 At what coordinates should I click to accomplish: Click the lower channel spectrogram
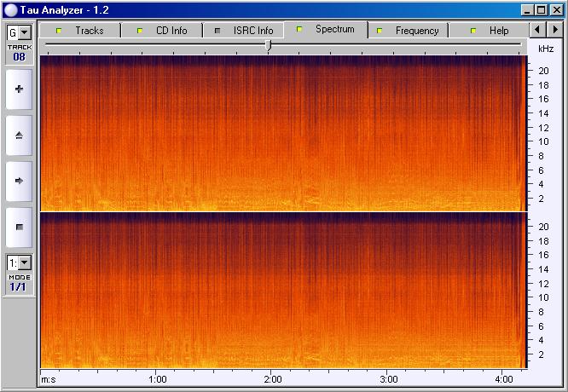[281, 290]
